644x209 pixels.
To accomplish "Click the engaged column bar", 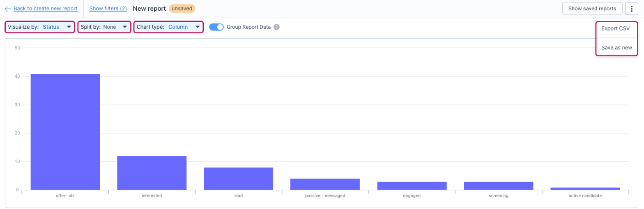I will tap(412, 186).
